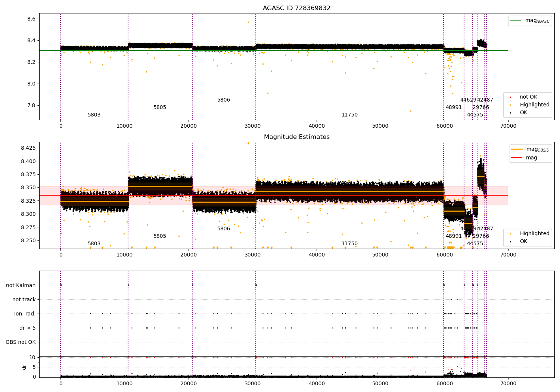Click the 40000 x-axis tick under bottom plot

point(317,384)
